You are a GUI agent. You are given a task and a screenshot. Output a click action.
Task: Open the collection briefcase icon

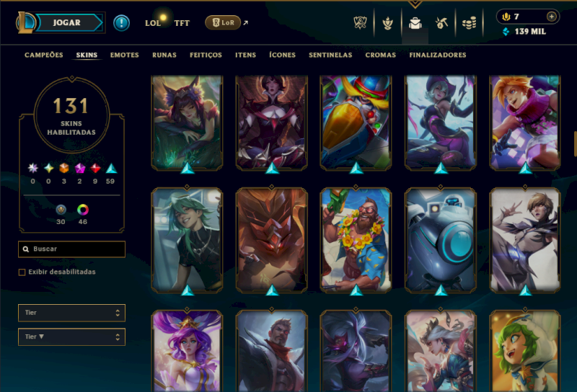(x=415, y=24)
